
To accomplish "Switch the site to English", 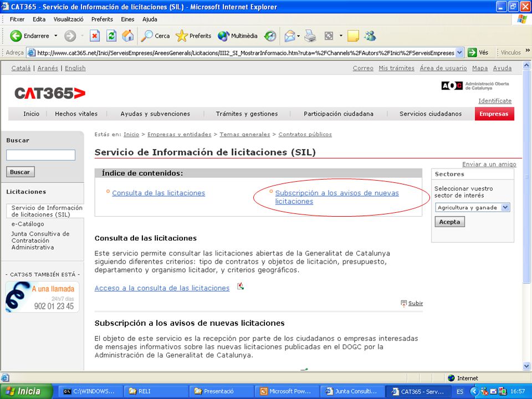I will [75, 68].
